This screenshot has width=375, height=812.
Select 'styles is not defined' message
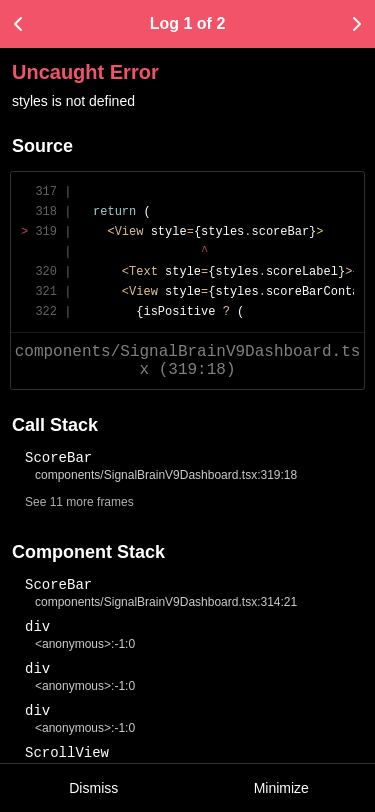[x=74, y=101]
